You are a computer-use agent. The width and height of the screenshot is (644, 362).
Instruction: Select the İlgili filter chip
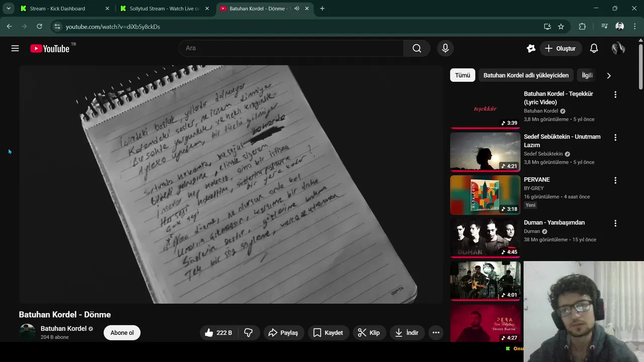click(x=587, y=75)
